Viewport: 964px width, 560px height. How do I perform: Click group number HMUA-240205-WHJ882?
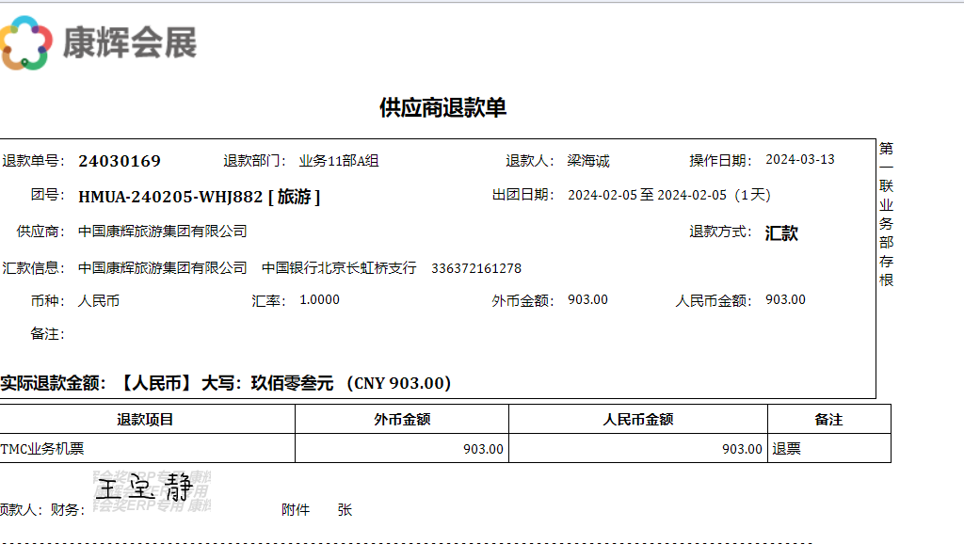[x=170, y=197]
